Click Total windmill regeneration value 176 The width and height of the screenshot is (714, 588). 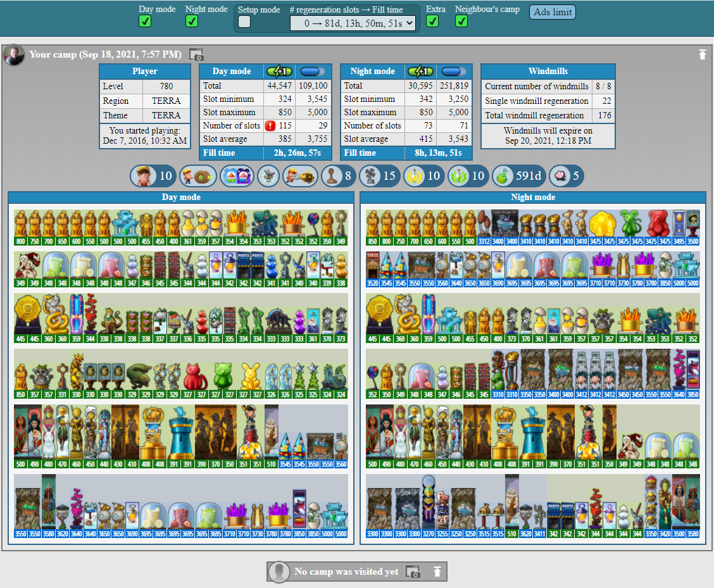[x=604, y=116]
